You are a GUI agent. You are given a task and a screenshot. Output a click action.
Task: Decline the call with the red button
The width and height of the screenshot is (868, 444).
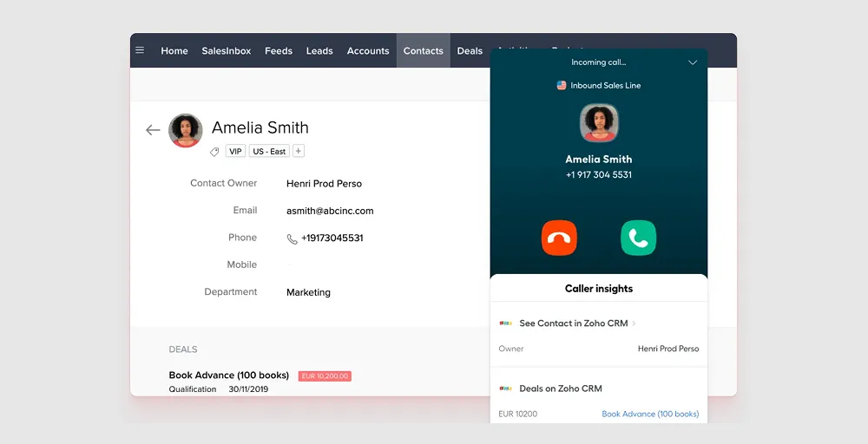pyautogui.click(x=559, y=238)
